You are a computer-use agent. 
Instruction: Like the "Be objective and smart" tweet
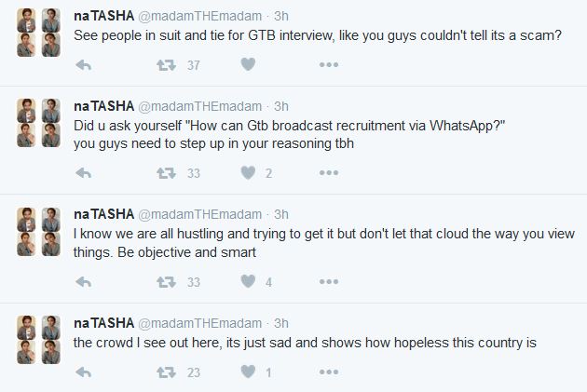click(x=248, y=282)
